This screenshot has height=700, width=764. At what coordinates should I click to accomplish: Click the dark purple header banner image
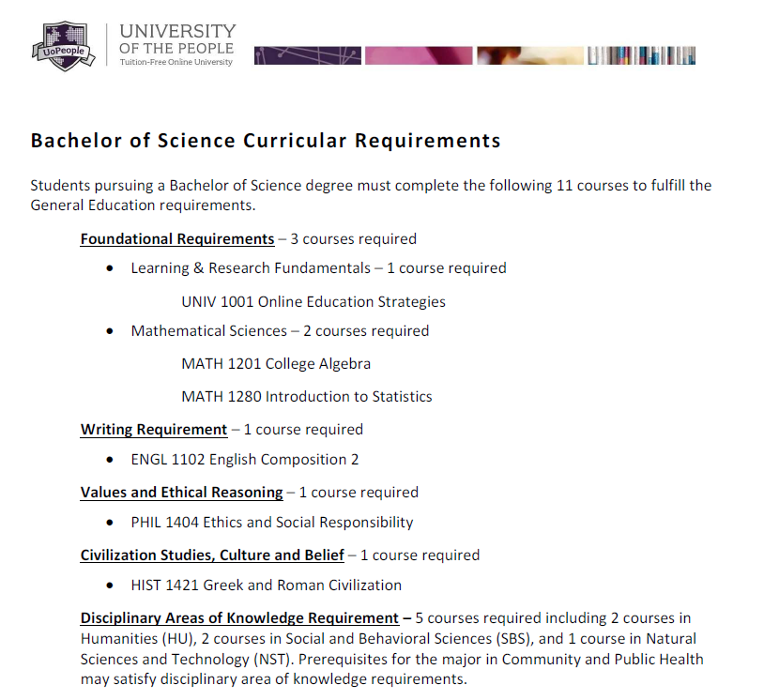[x=308, y=55]
